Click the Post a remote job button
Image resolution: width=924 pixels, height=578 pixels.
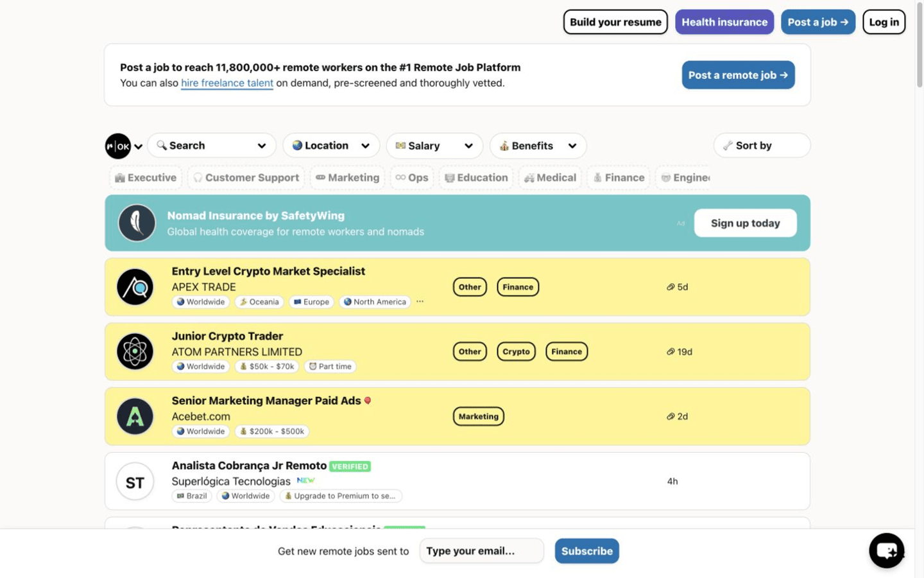click(x=738, y=75)
